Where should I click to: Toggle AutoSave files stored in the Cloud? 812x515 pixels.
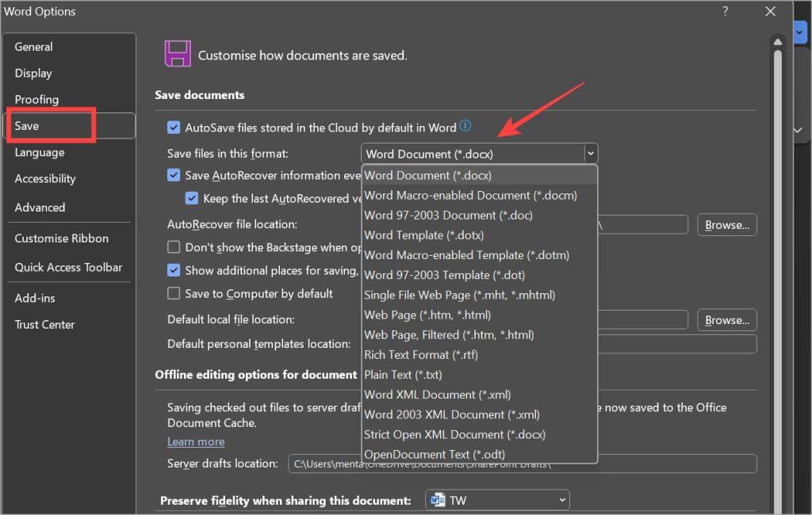click(x=174, y=128)
